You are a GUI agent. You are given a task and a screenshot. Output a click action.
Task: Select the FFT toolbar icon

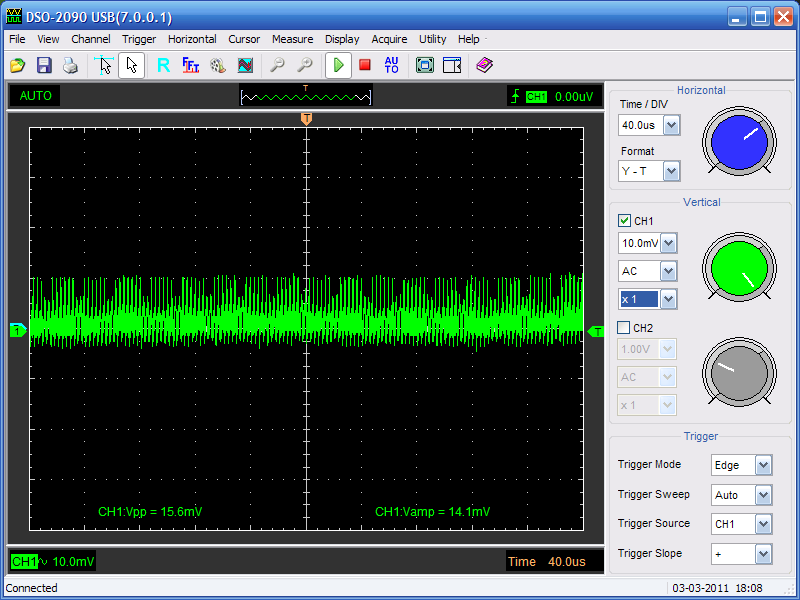[190, 66]
